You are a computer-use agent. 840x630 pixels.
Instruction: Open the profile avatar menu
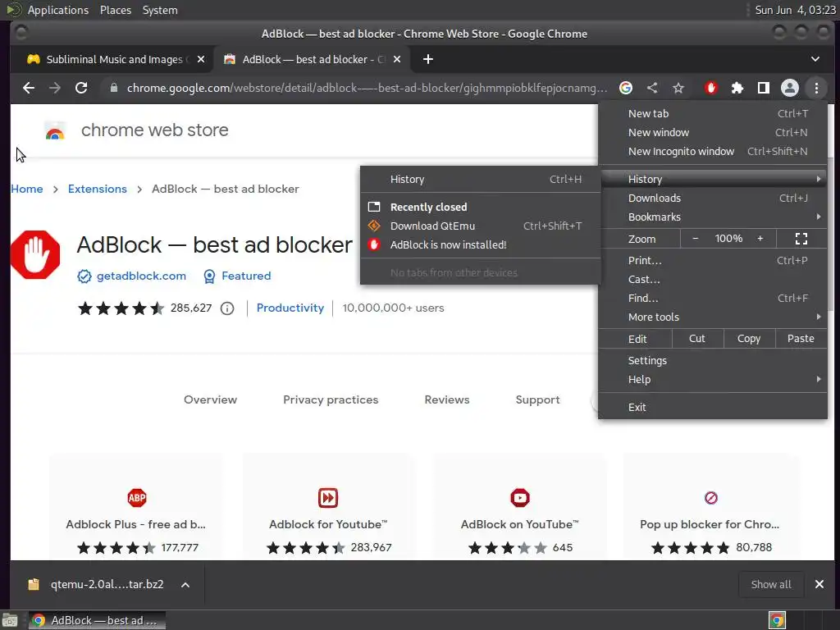coord(790,88)
